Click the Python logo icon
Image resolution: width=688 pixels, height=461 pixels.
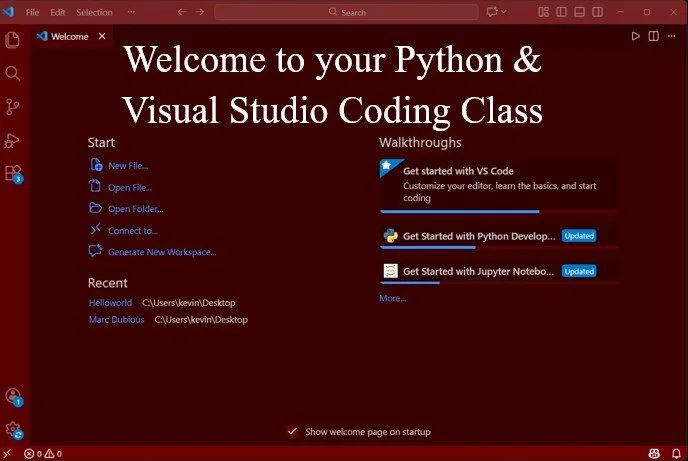[391, 236]
